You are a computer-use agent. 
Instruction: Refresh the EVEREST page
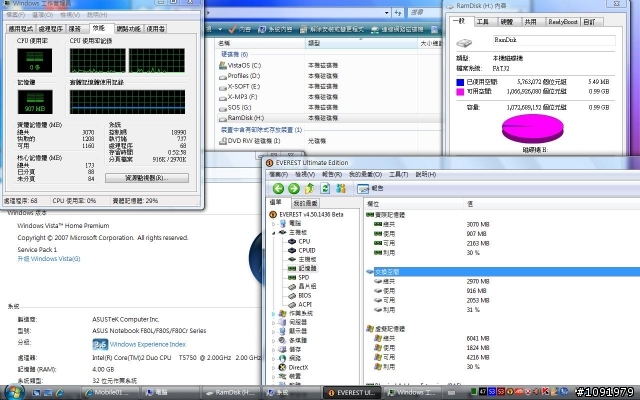pos(325,188)
